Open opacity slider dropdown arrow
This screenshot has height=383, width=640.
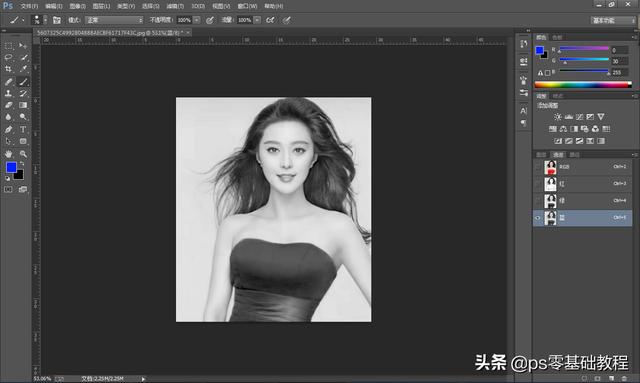(197, 20)
